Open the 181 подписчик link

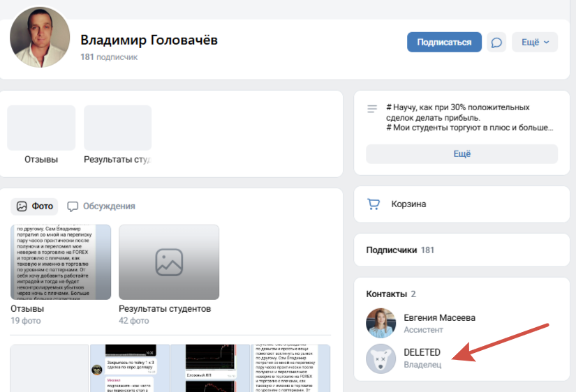click(x=109, y=57)
